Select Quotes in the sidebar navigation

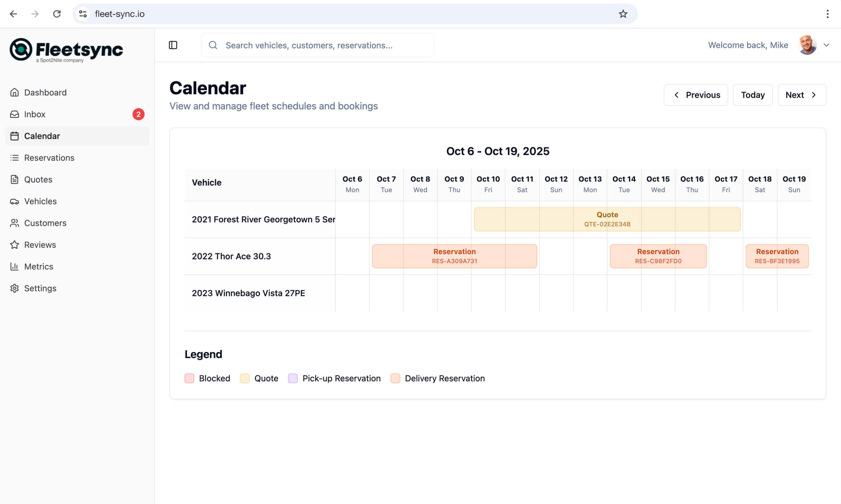click(38, 179)
